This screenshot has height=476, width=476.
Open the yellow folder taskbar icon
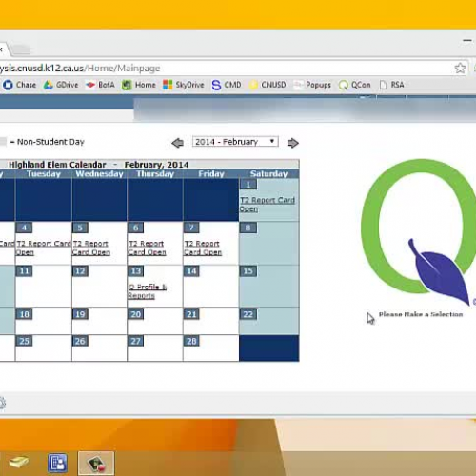point(19,463)
